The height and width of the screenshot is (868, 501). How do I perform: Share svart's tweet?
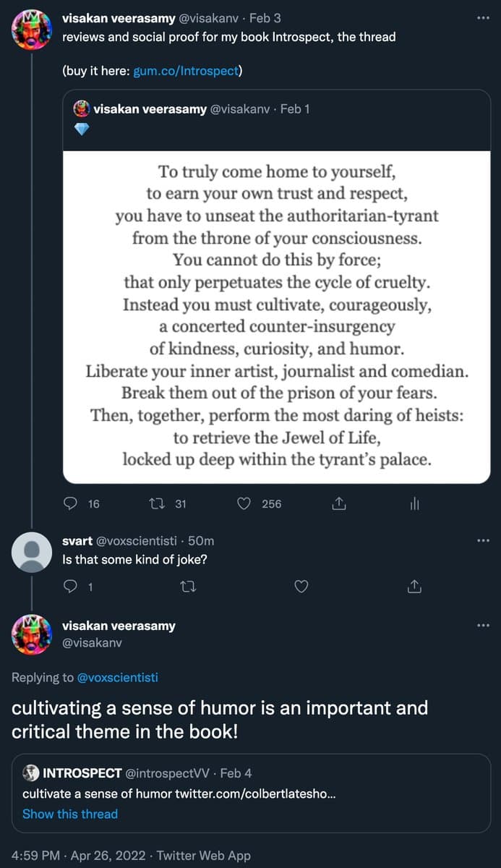414,587
